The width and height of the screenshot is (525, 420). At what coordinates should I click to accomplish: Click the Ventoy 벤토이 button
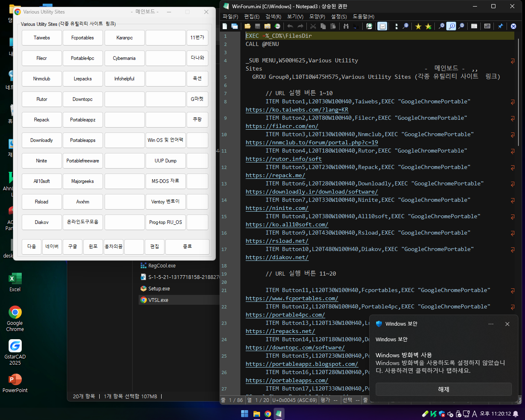tap(166, 202)
